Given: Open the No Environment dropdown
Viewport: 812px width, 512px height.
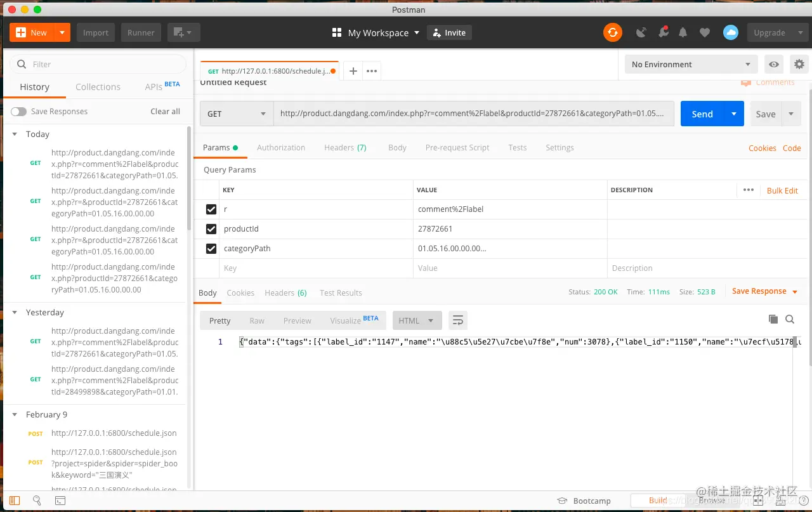Looking at the screenshot, I should (691, 64).
